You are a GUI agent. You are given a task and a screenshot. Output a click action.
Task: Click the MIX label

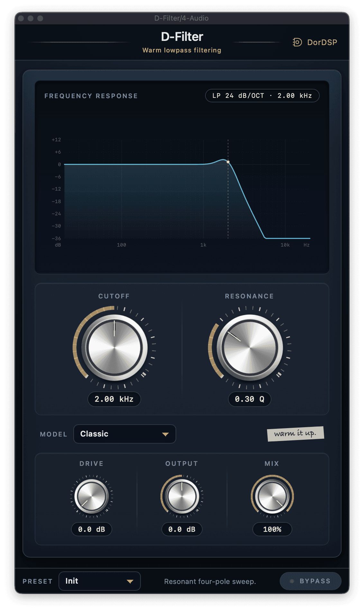(272, 464)
